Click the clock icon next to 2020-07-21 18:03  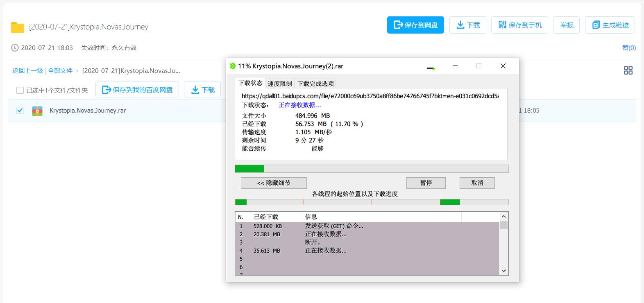15,48
